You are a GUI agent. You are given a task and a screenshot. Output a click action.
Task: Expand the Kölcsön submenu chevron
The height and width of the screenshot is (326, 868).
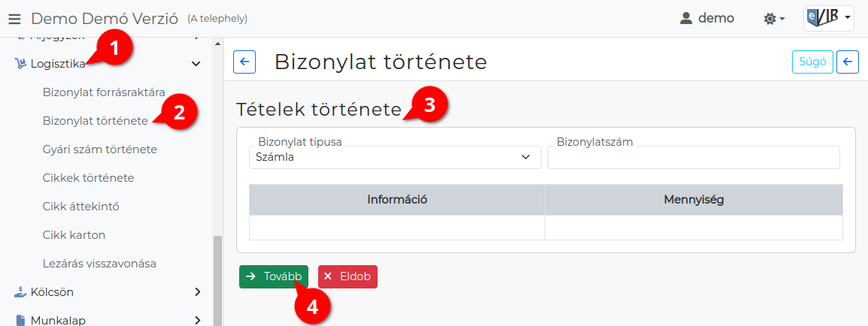[x=197, y=291]
